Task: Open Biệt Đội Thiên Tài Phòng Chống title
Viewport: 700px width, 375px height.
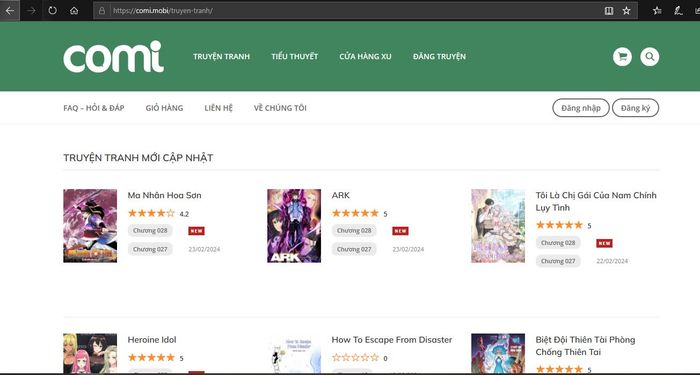Action: tap(585, 346)
